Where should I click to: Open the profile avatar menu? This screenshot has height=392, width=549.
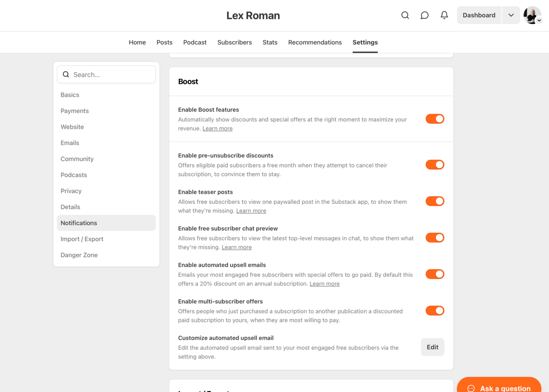[x=532, y=15]
